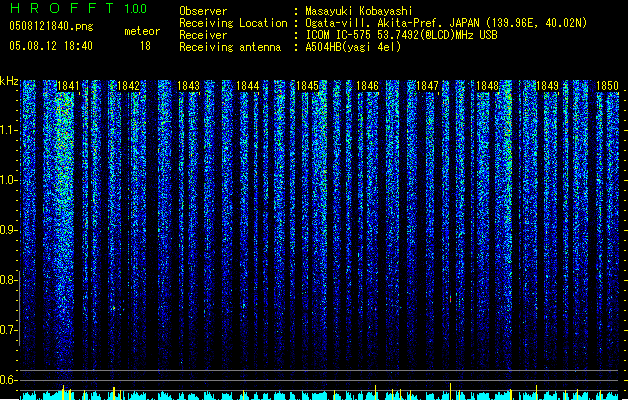Click the red meteor echo near 1847

[450, 298]
